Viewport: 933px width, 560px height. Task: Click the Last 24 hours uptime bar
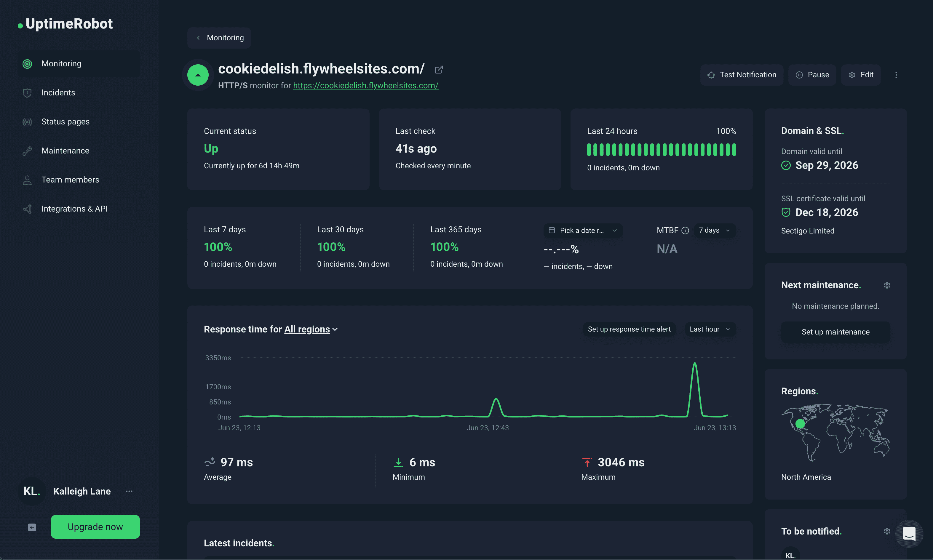(x=661, y=149)
